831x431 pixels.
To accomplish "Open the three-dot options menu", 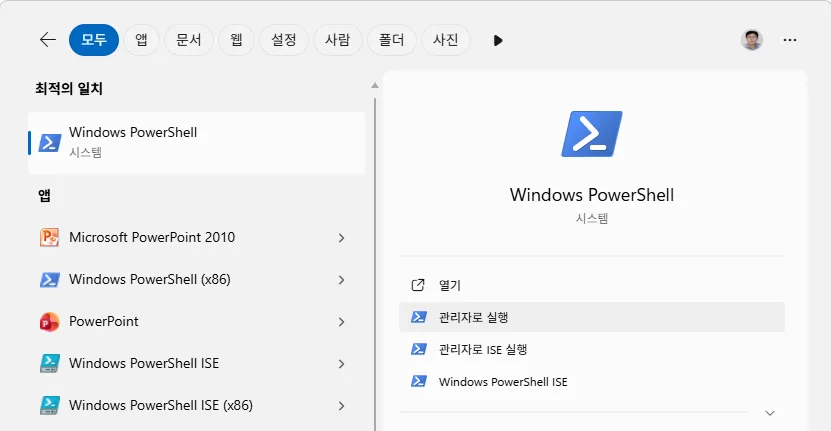I will point(790,40).
